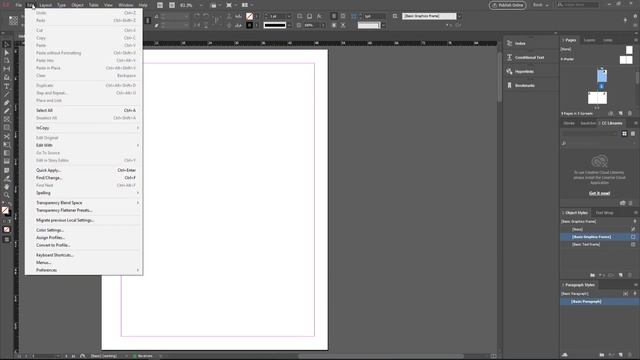Click the Object Style name field
The width and height of the screenshot is (640, 360).
coord(429,16)
